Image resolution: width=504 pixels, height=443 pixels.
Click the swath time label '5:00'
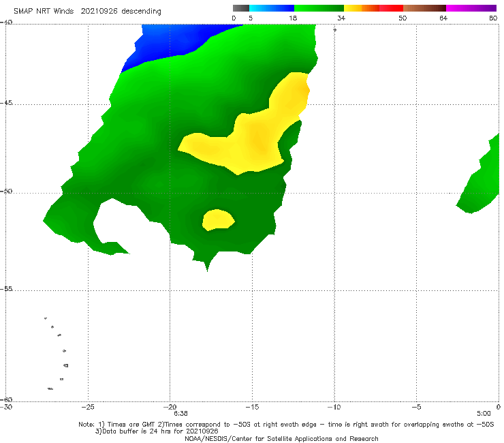(484, 414)
